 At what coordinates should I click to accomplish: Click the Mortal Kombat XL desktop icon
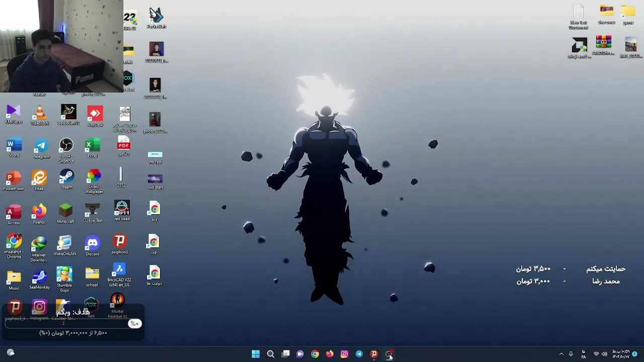tap(117, 306)
